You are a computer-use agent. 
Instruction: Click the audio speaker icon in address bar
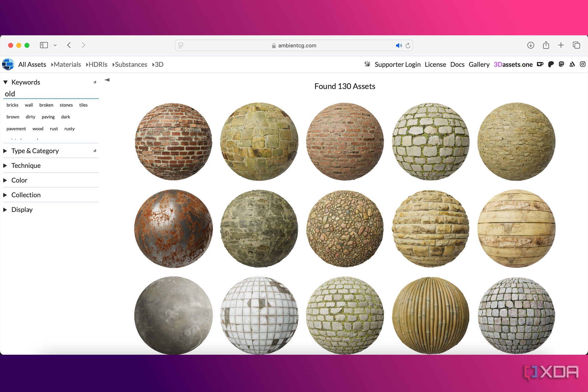(x=398, y=45)
